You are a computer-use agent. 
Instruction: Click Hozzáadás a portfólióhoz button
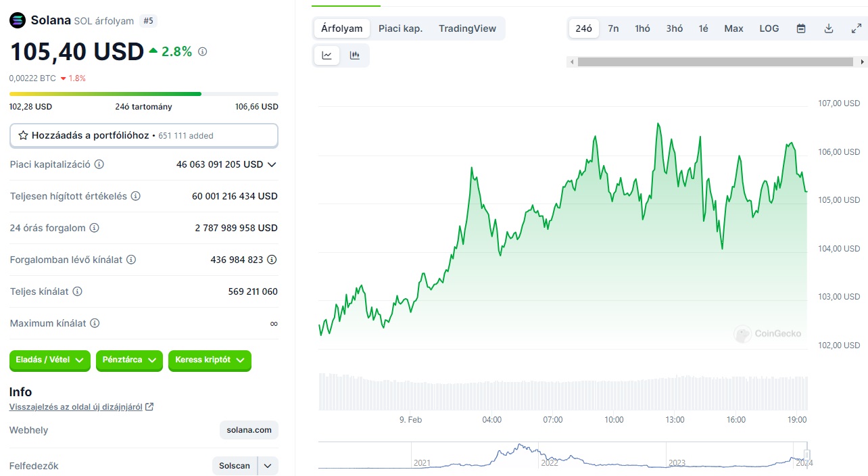[144, 135]
